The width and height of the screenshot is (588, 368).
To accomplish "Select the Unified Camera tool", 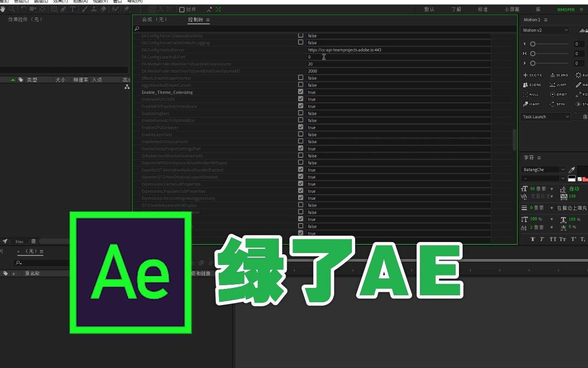I will [33, 9].
